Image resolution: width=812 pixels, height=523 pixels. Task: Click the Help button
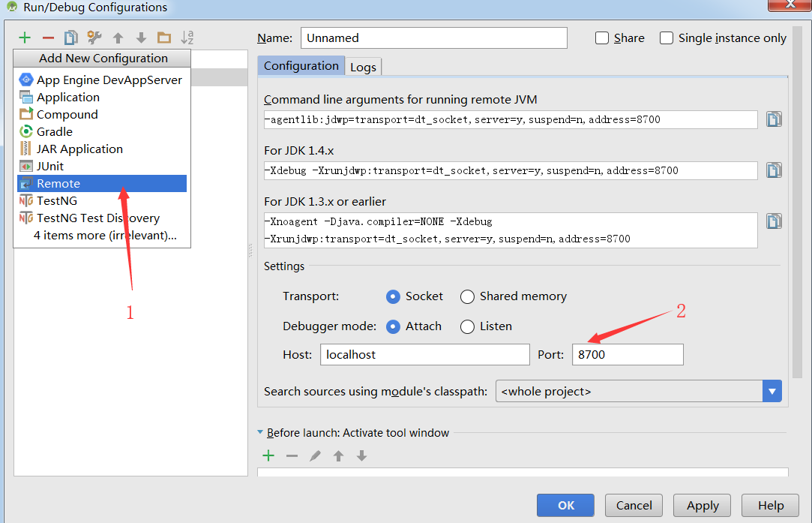(771, 506)
